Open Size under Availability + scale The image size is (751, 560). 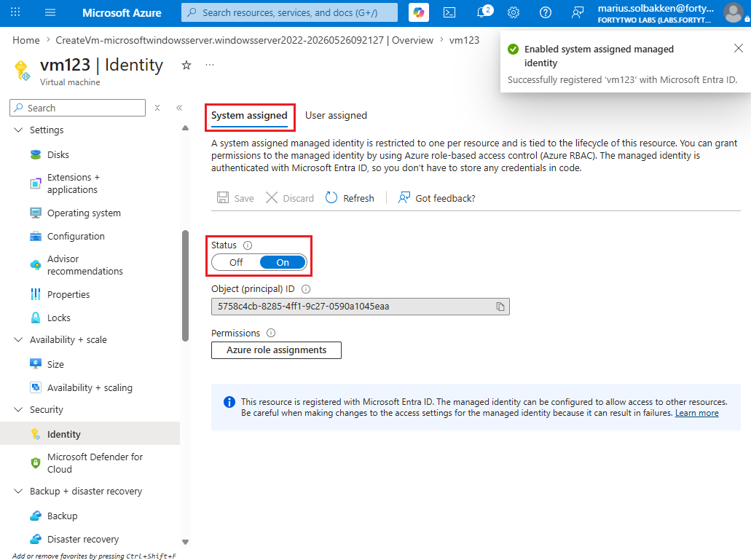[x=55, y=364]
